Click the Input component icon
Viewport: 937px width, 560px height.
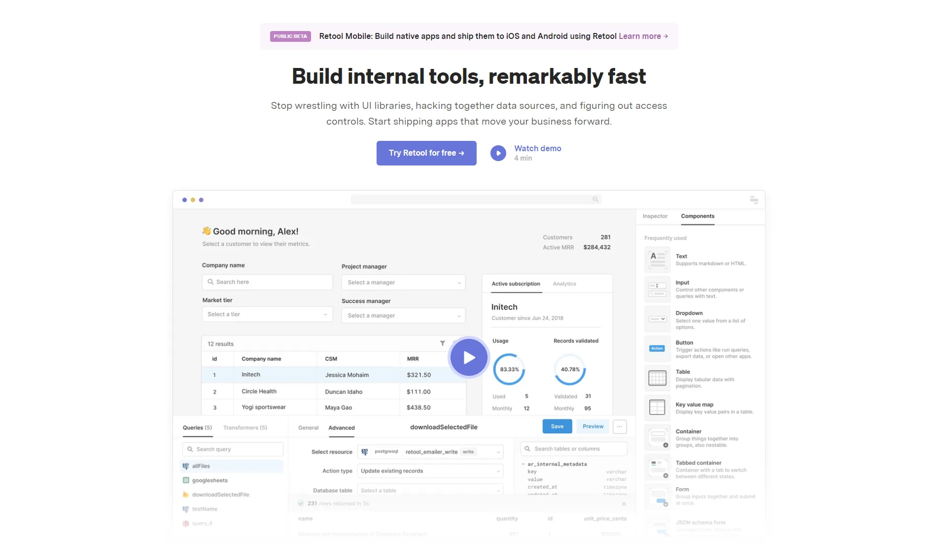pyautogui.click(x=658, y=289)
